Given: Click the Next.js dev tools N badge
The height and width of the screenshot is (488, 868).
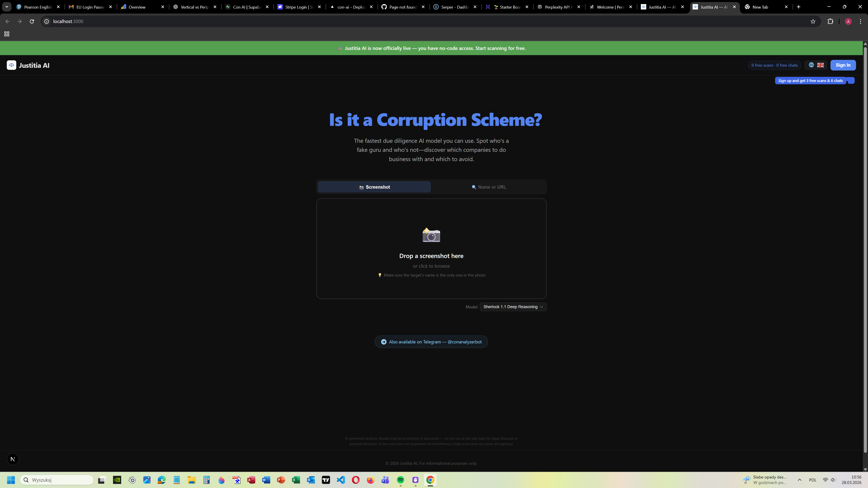Looking at the screenshot, I should [13, 459].
